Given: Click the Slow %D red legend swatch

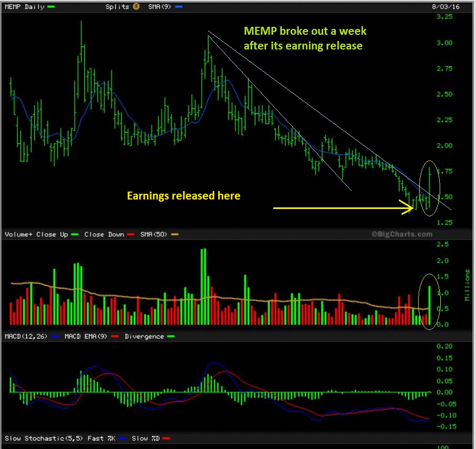Looking at the screenshot, I should (165, 438).
